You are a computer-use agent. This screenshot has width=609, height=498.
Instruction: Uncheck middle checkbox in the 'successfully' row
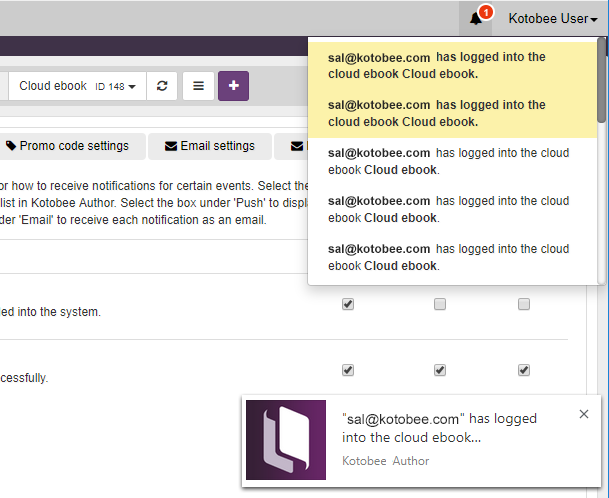click(440, 370)
